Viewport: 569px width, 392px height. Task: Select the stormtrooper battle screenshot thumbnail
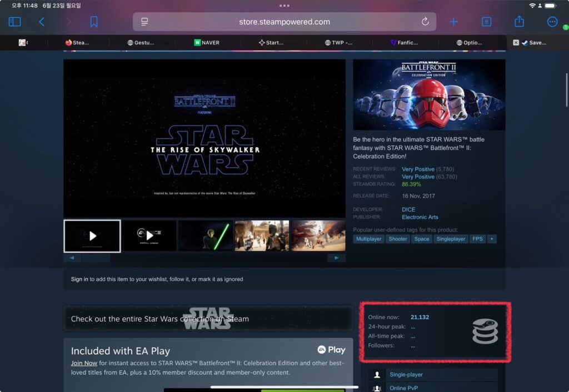[318, 236]
